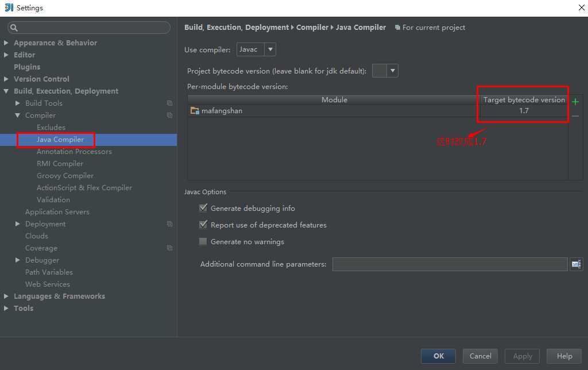
Task: Enable Generate no warnings checkbox
Action: coord(203,241)
